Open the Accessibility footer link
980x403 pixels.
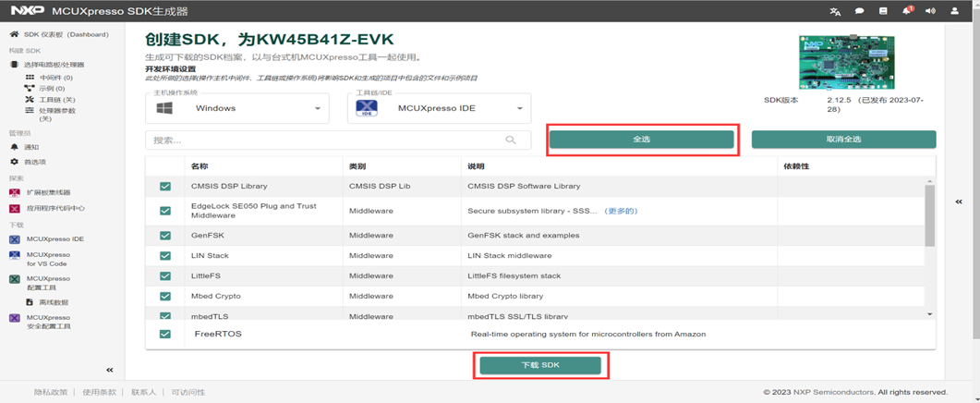(x=188, y=392)
